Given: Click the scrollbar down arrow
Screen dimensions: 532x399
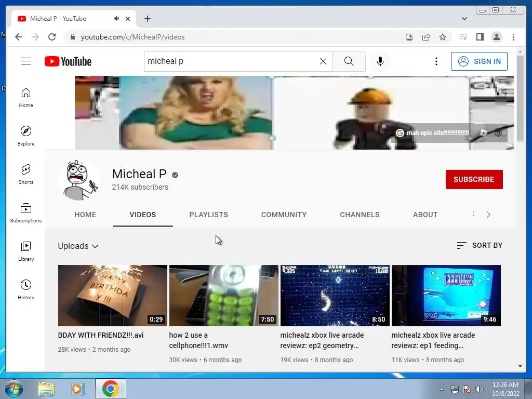Looking at the screenshot, I should [x=521, y=366].
